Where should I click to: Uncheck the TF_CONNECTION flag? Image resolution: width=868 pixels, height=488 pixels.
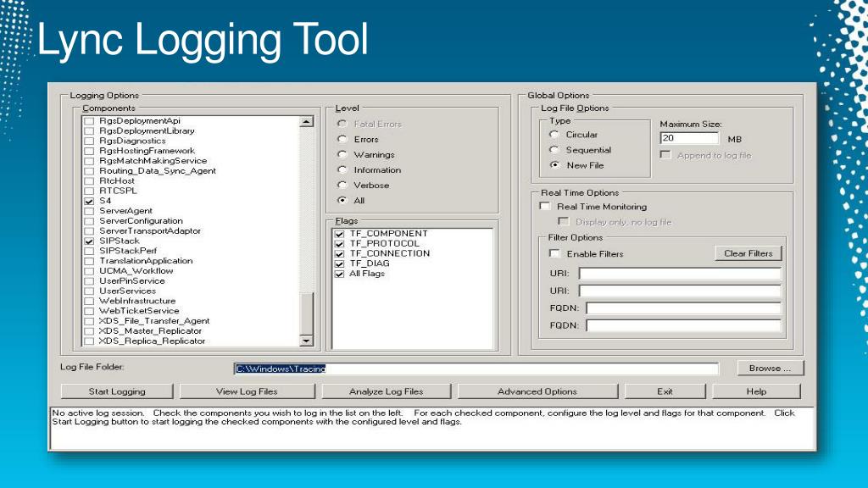[x=340, y=254]
